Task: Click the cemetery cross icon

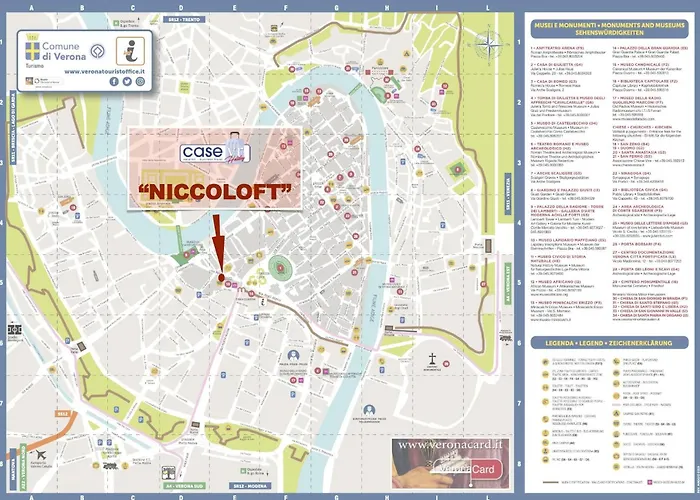Action: point(432,358)
